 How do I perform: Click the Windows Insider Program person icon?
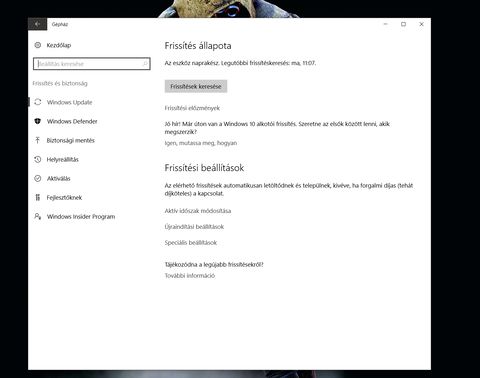point(38,216)
